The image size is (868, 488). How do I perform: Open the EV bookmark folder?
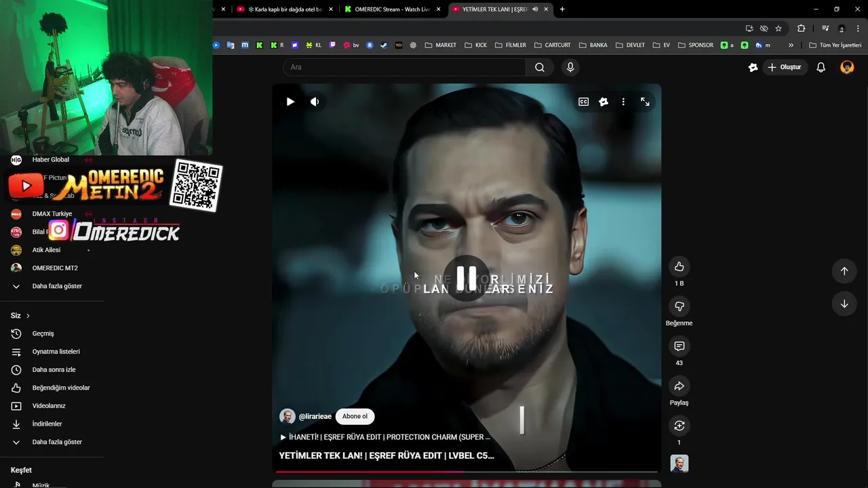[661, 45]
